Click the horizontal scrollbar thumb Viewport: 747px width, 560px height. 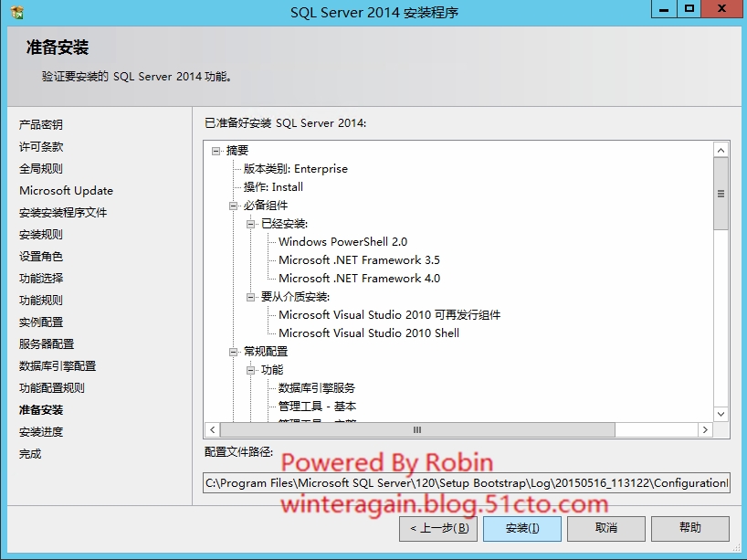click(x=417, y=430)
